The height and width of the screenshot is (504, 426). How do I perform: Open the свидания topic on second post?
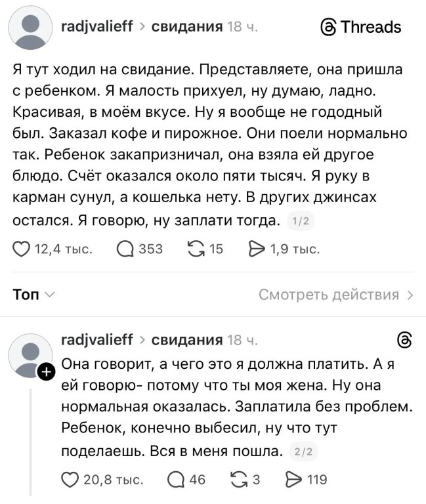(x=187, y=339)
